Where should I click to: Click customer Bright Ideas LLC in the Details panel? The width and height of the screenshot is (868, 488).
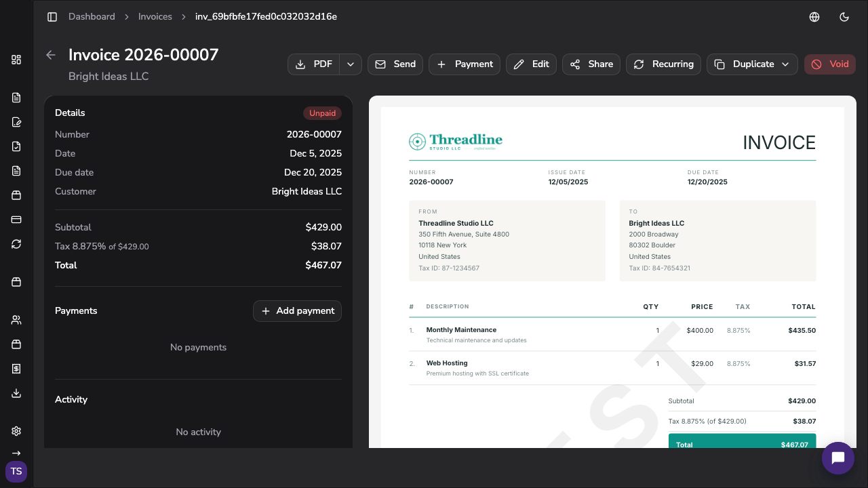tap(307, 192)
